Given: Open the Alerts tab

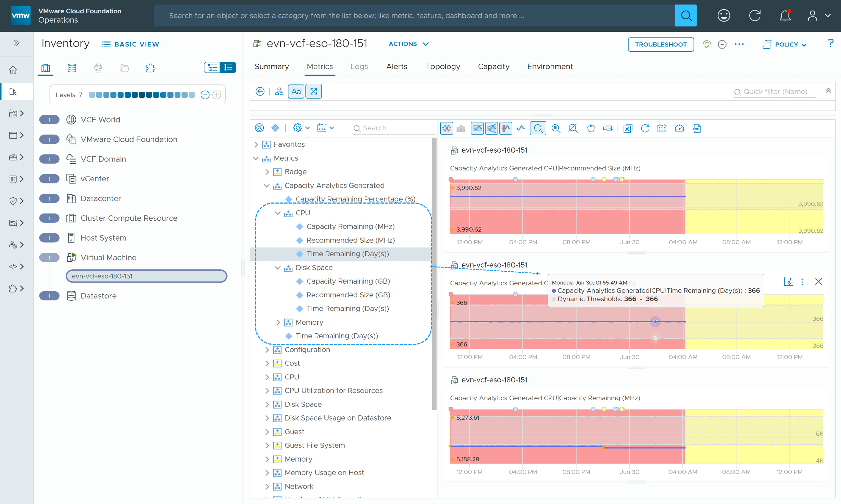Looking at the screenshot, I should click(397, 66).
